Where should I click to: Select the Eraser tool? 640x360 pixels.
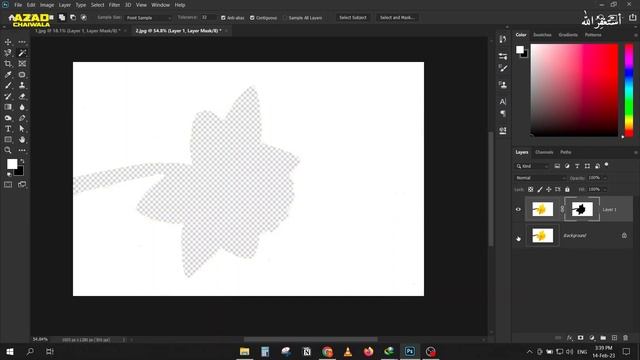(22, 96)
